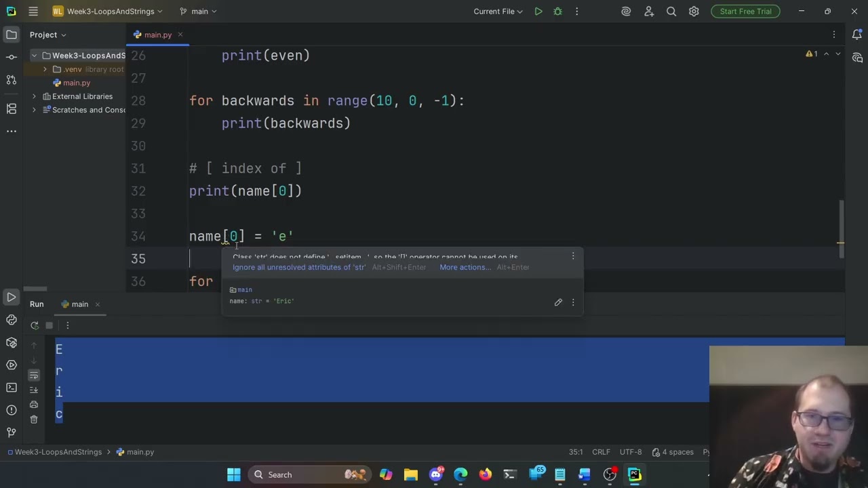
Task: Open IDE settings gear
Action: (x=694, y=12)
